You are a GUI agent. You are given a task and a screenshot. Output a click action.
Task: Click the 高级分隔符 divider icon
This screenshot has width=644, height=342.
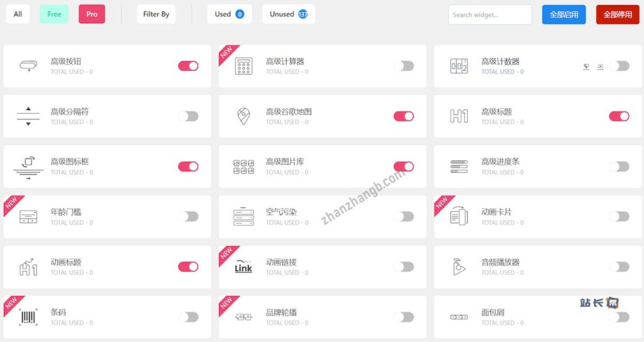point(28,116)
